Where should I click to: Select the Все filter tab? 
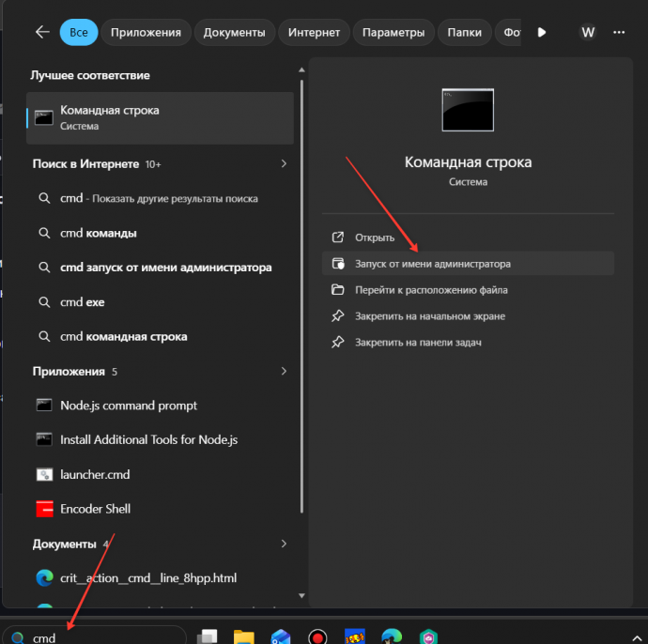79,32
